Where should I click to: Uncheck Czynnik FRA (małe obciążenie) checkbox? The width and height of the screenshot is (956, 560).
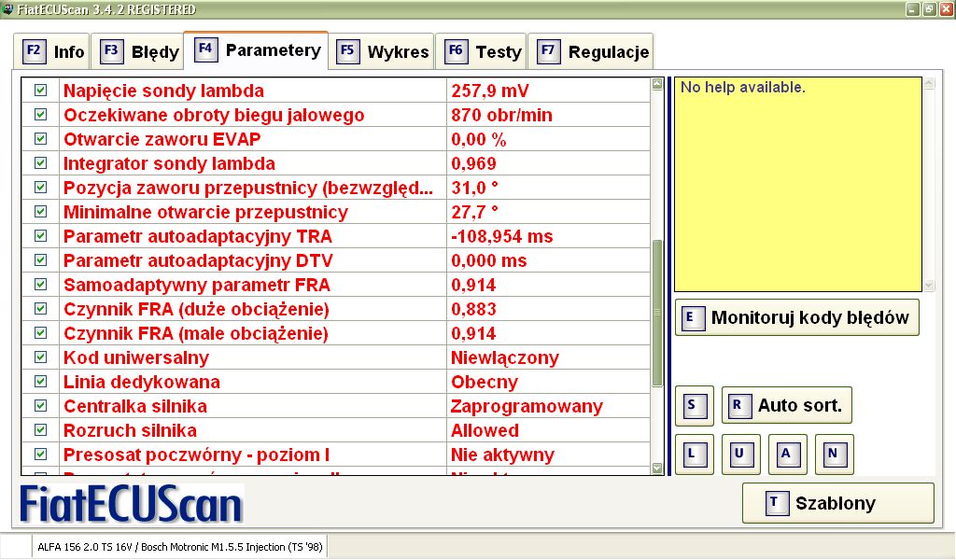(40, 332)
